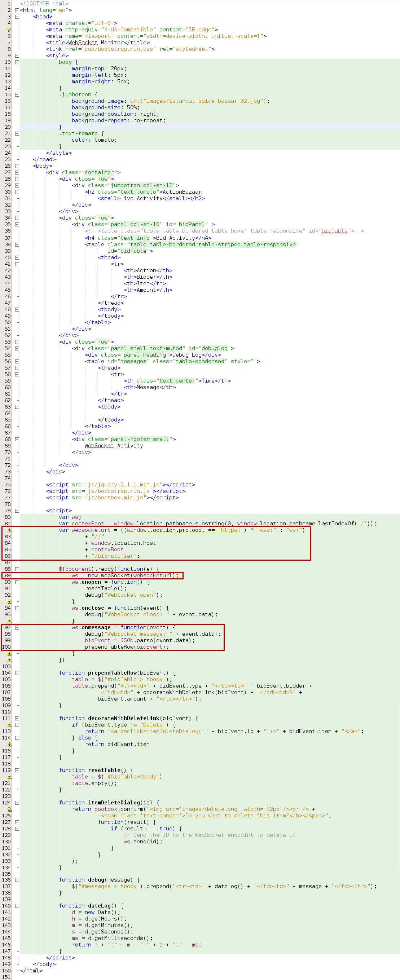This screenshot has height=980, width=400.
Task: Click the 'prependTableRow(bidEvent);' call on line 100
Action: pos(127,647)
